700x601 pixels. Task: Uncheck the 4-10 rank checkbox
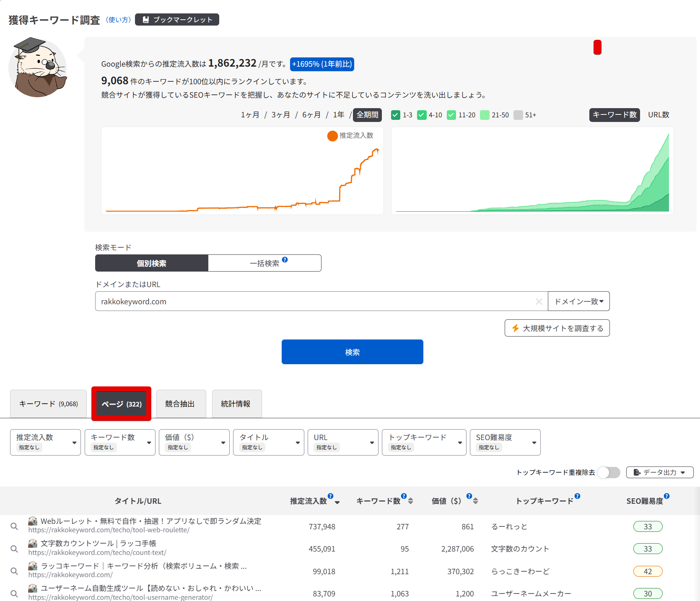(x=422, y=115)
